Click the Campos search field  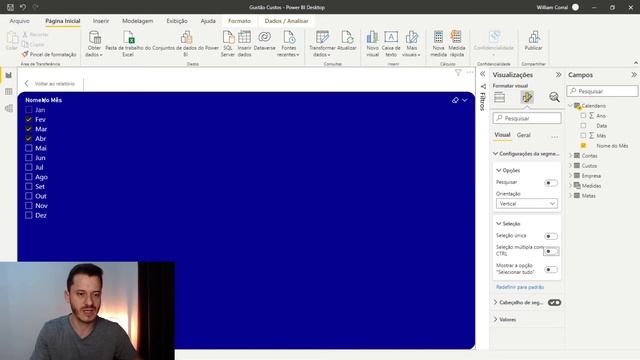[x=602, y=91]
